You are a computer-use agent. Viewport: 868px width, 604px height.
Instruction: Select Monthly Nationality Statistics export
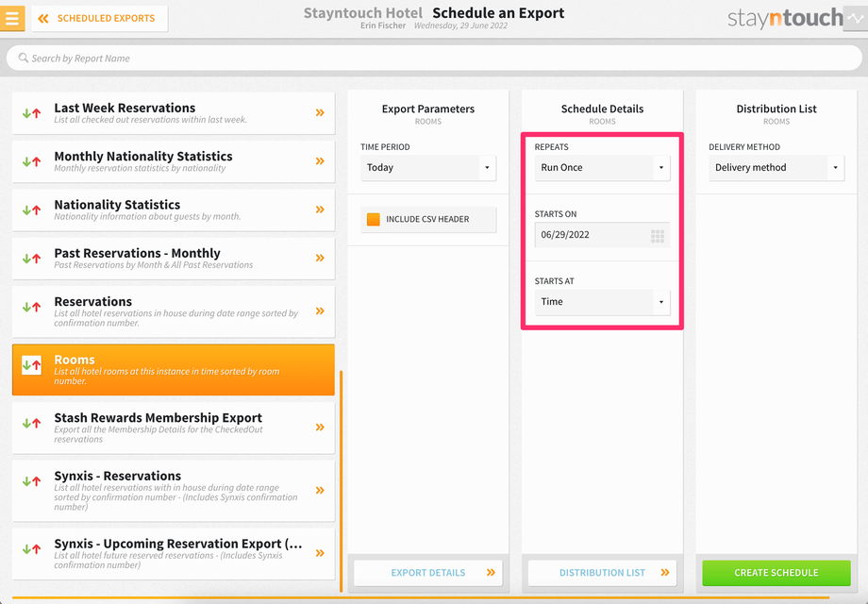[x=174, y=161]
